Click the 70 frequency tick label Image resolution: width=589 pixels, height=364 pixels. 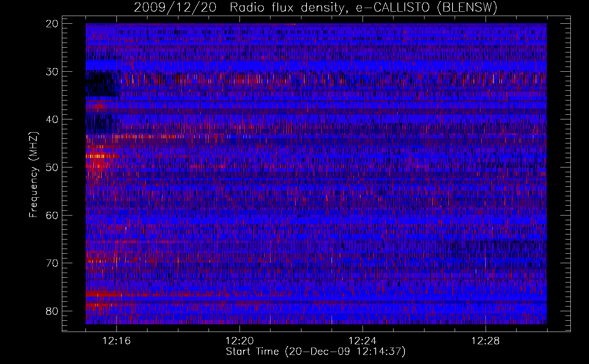click(52, 263)
